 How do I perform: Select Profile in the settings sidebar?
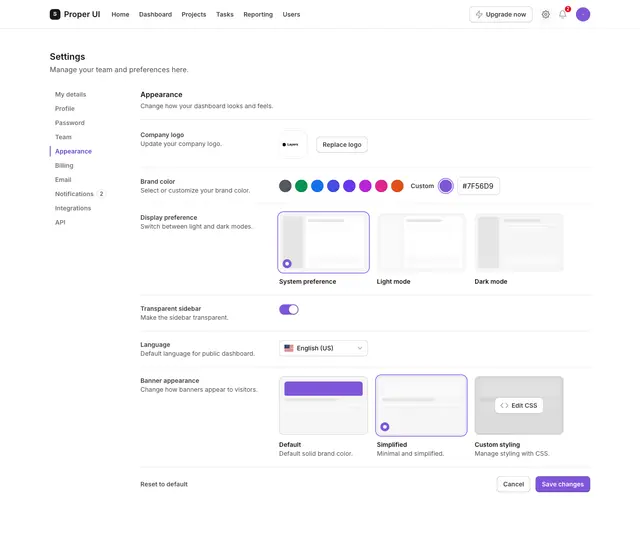[x=65, y=109]
